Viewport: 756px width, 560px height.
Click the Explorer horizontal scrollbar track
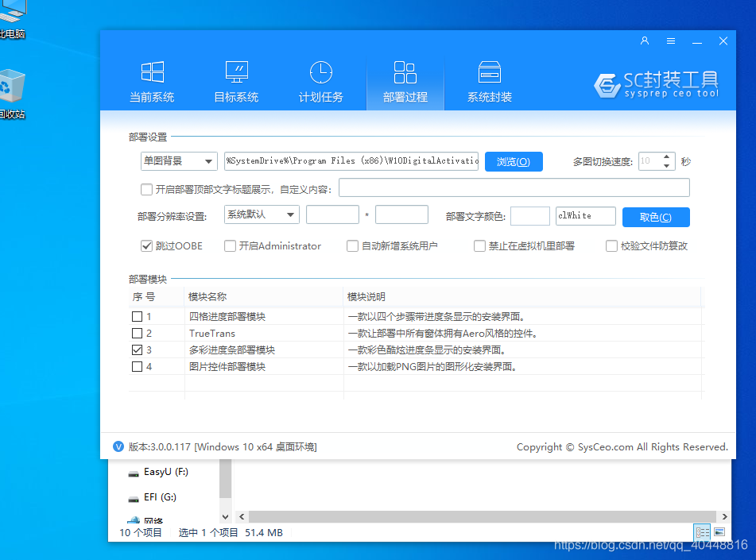(483, 516)
